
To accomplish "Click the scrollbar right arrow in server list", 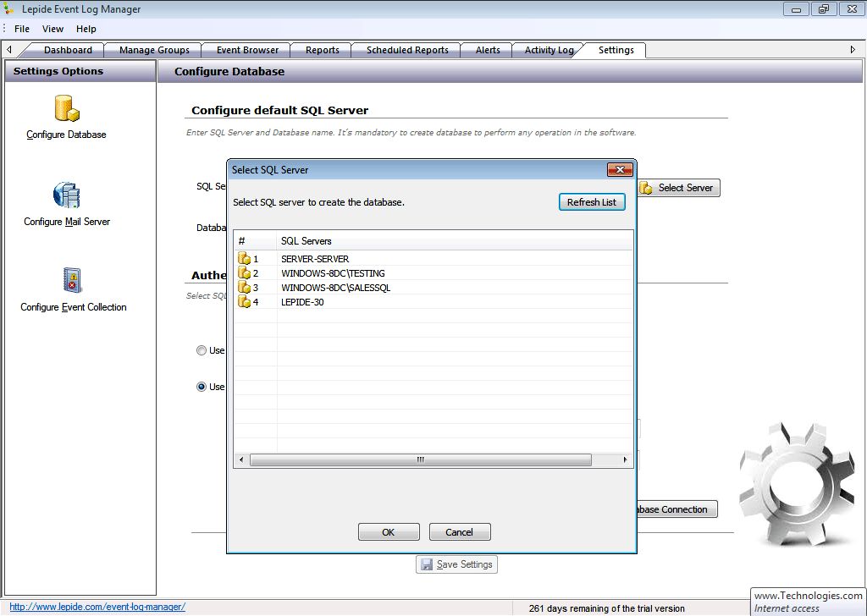I will click(625, 459).
